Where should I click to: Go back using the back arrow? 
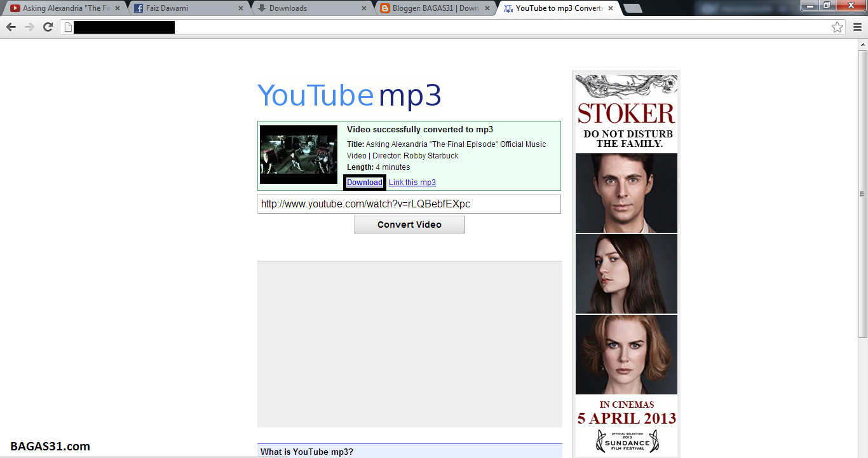[x=11, y=27]
